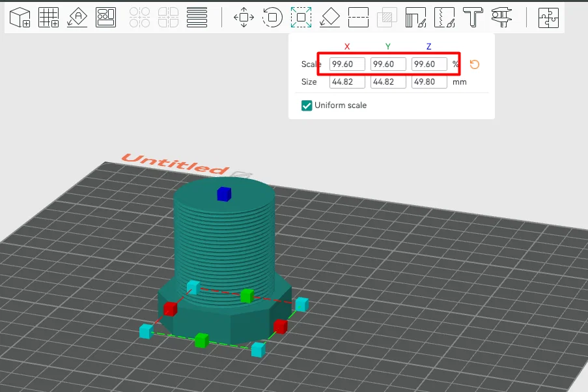The height and width of the screenshot is (392, 588).
Task: Click the Untitled plate name label
Action: (175, 164)
